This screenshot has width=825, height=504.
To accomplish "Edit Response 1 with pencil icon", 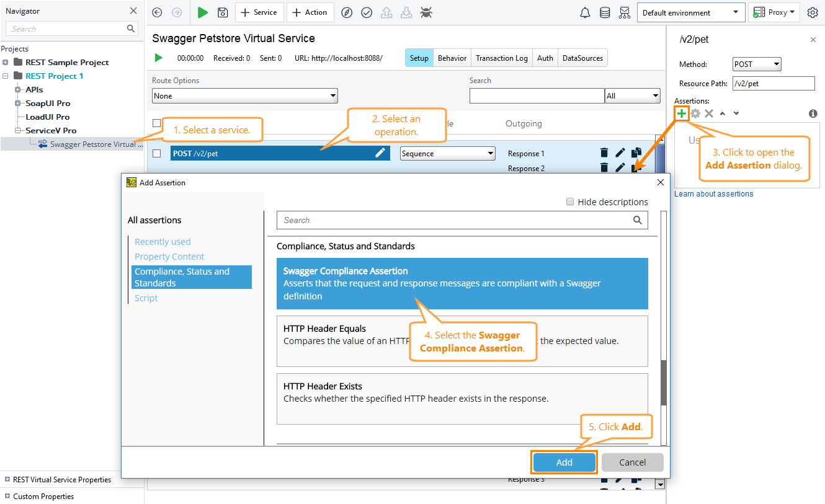I will tap(620, 153).
